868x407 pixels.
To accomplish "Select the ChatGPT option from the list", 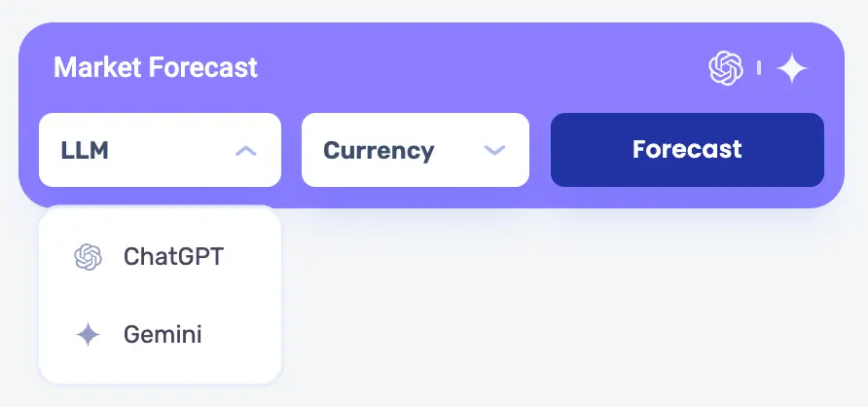I will coord(160,257).
